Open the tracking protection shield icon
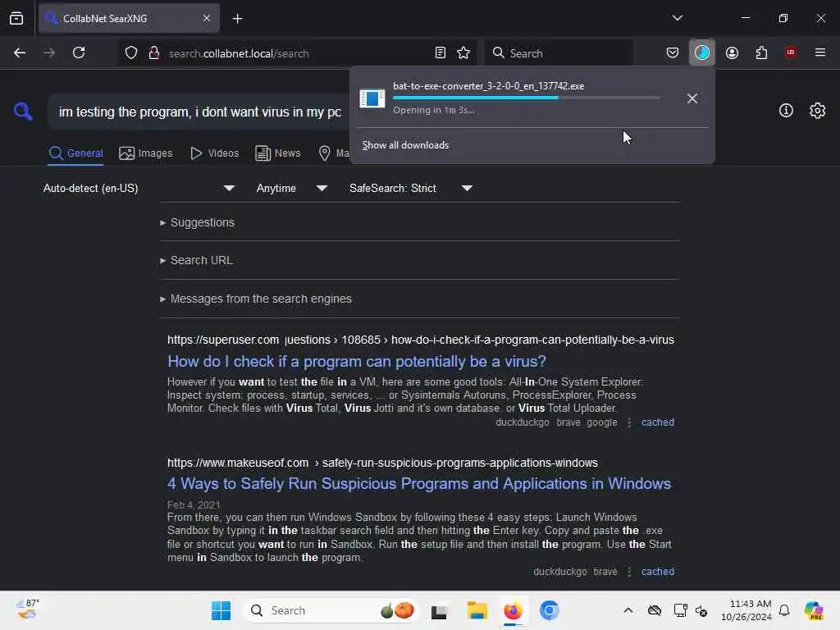 click(x=131, y=53)
